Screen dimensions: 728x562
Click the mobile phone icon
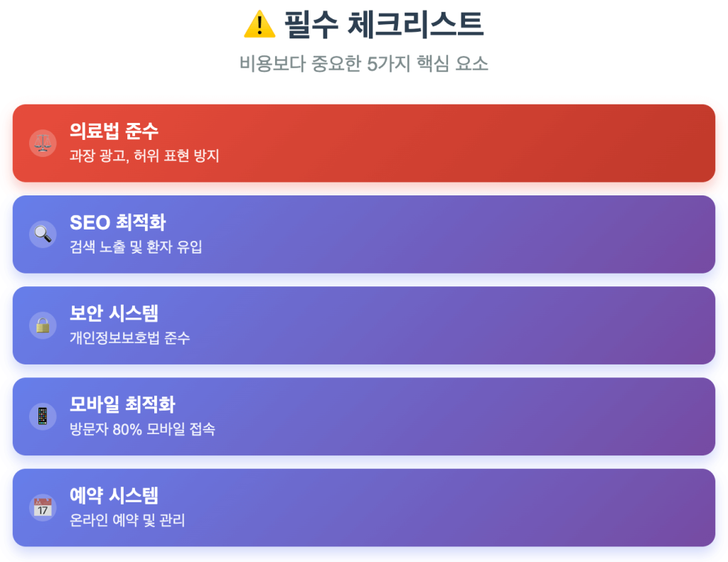(x=43, y=416)
